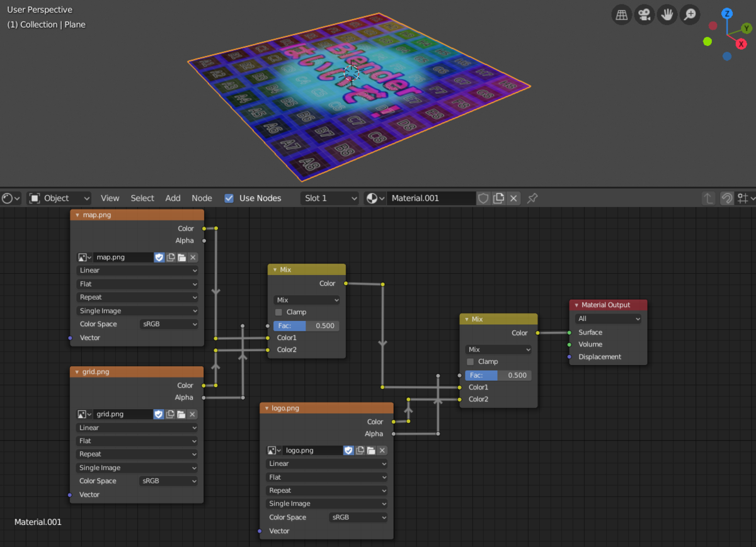The height and width of the screenshot is (547, 756).
Task: Open Flat projection dropdown in grid.png node
Action: (x=138, y=441)
